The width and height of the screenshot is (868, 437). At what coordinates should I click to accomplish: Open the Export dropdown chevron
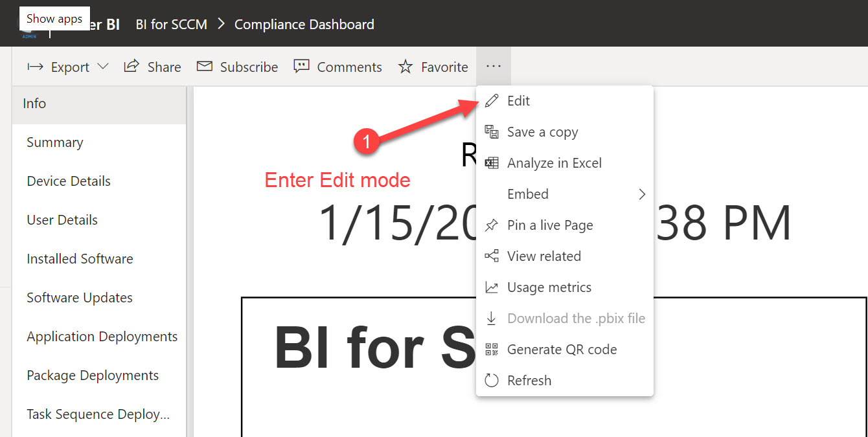pos(102,66)
